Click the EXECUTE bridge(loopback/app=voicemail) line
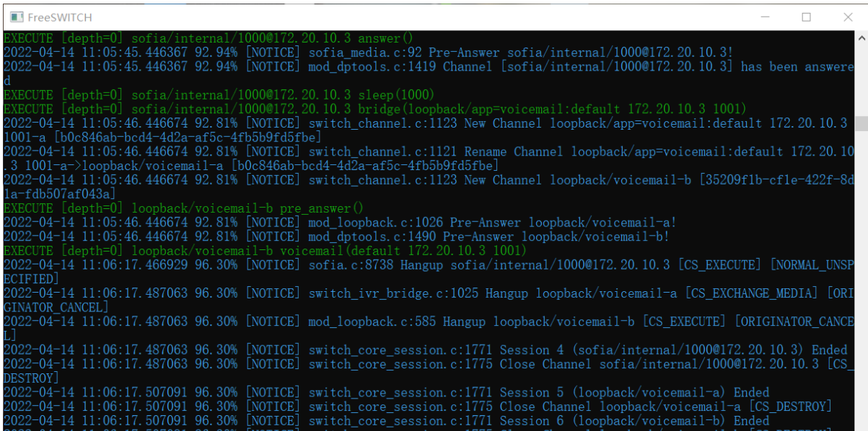Image resolution: width=868 pixels, height=431 pixels. click(375, 109)
